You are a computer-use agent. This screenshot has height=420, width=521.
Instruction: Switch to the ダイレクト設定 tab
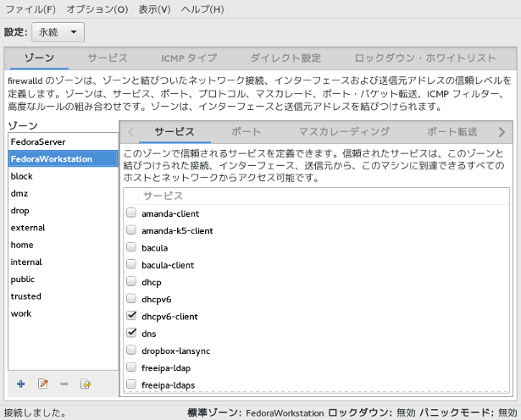(285, 58)
